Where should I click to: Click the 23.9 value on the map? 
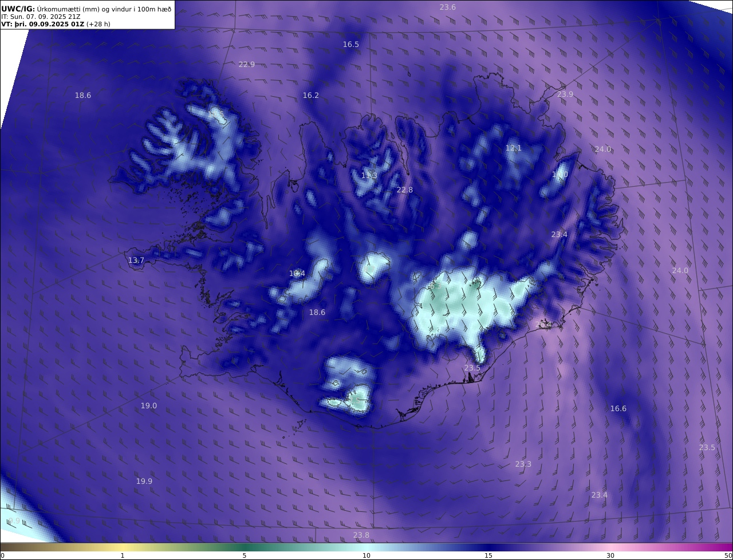tap(565, 94)
